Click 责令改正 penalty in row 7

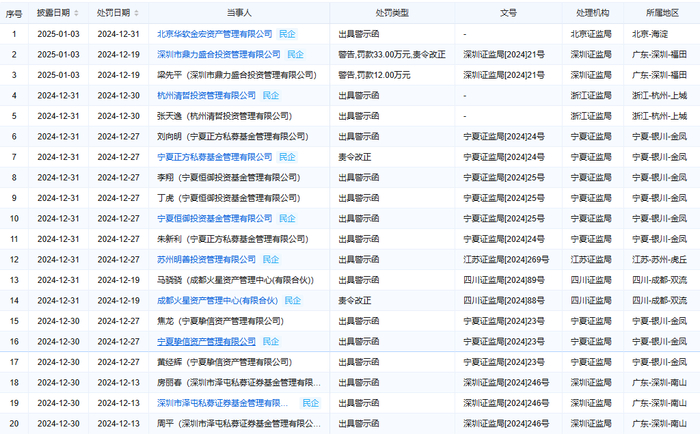355,157
